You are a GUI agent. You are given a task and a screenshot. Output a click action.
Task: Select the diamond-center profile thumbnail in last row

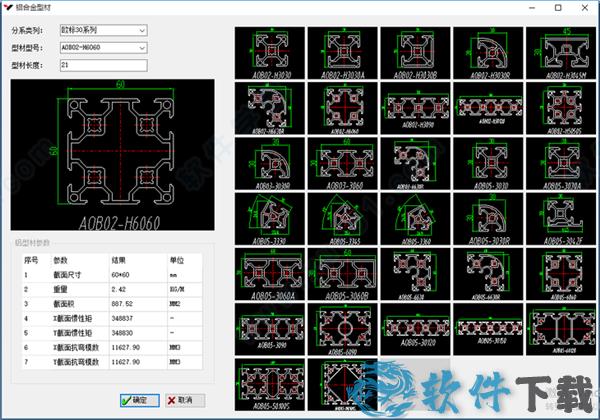coord(342,384)
